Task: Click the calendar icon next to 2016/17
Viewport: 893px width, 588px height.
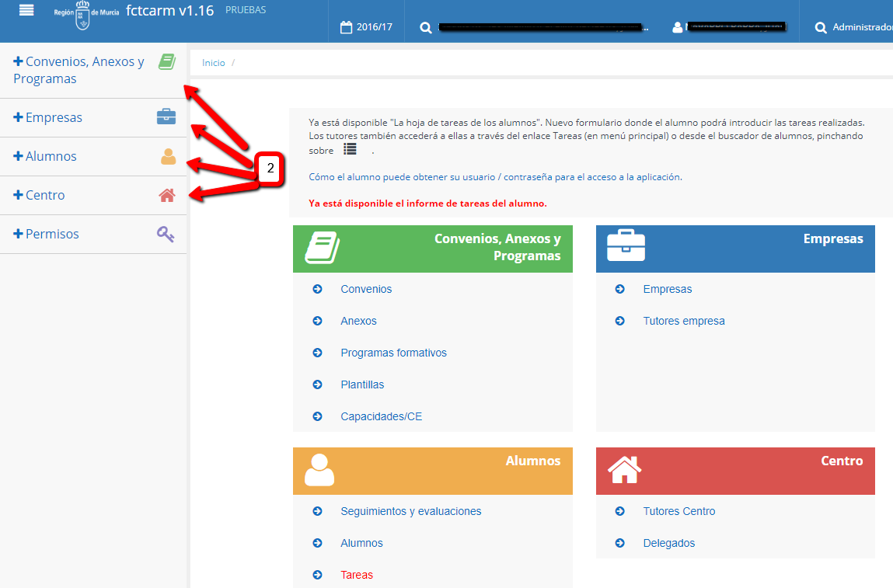Action: tap(347, 27)
